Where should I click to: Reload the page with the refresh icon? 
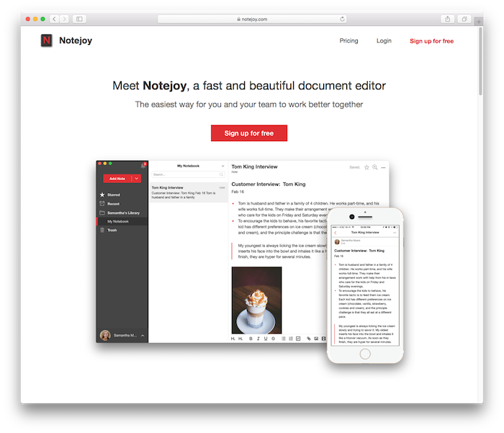point(341,19)
